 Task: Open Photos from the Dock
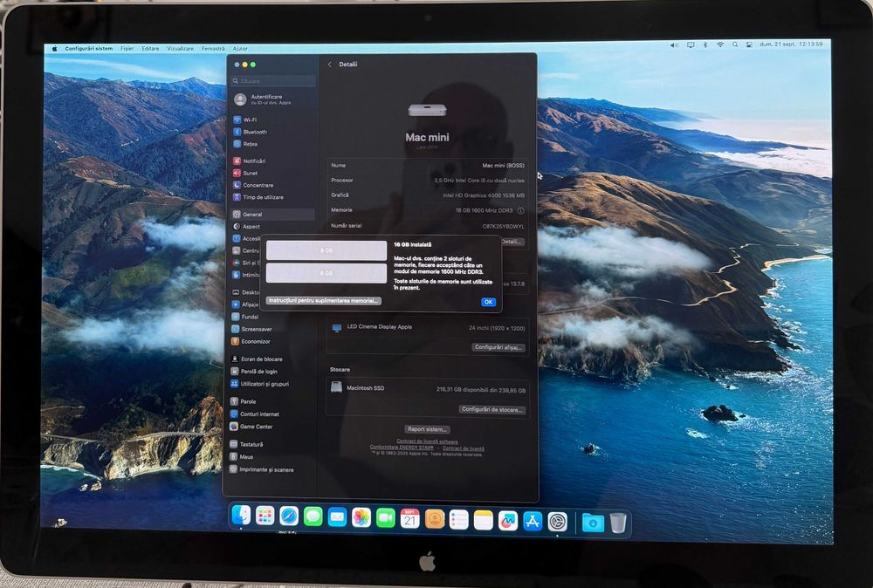click(361, 518)
